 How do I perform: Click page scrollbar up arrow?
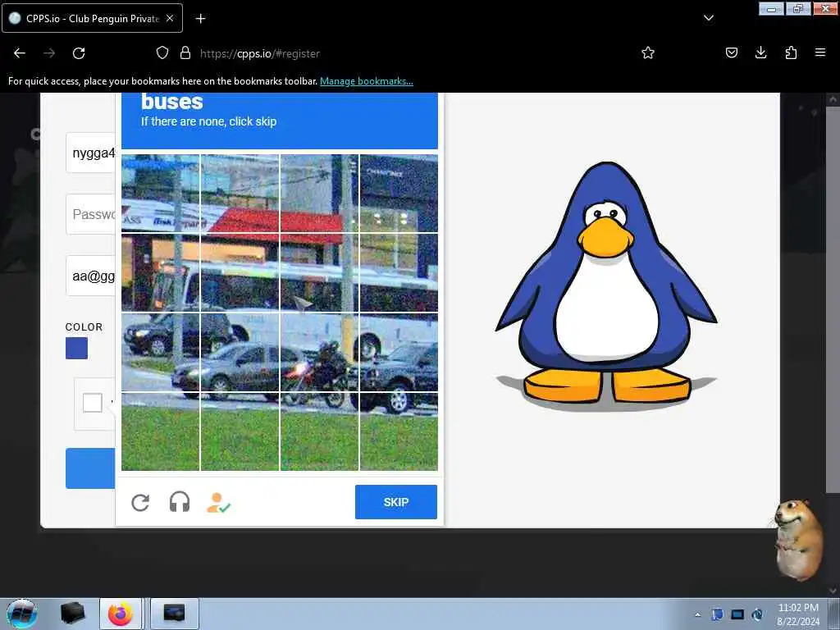tap(833, 99)
